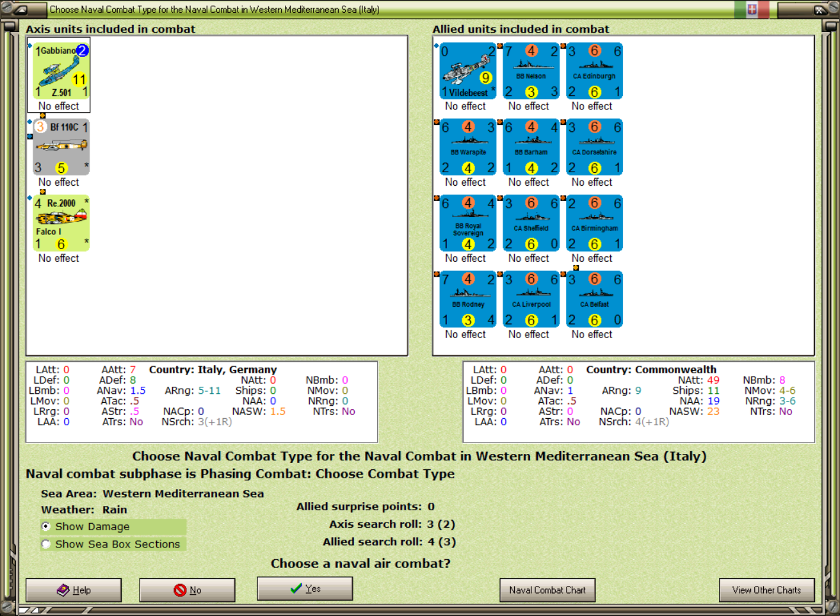Click No effect label under Gabbiano
This screenshot has width=840, height=616.
click(59, 106)
